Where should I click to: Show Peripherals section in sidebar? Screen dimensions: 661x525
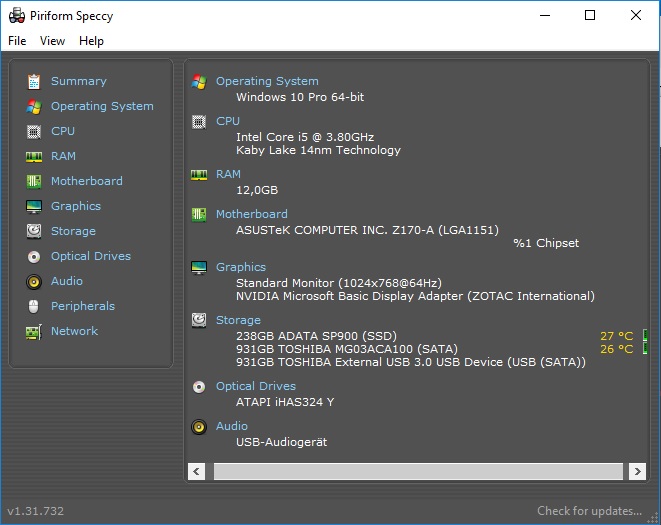(83, 306)
